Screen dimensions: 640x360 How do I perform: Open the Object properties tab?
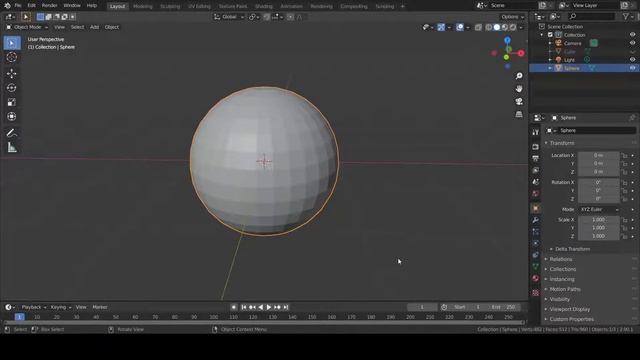tap(536, 208)
